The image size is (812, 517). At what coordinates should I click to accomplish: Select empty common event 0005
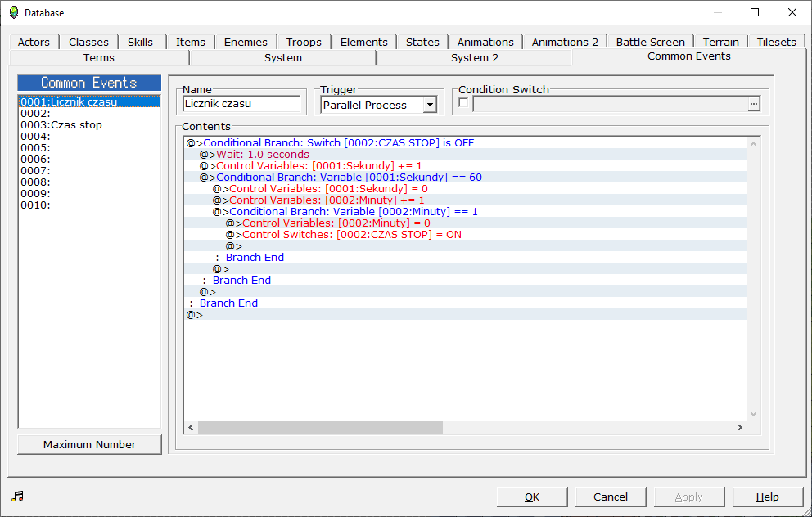[89, 147]
